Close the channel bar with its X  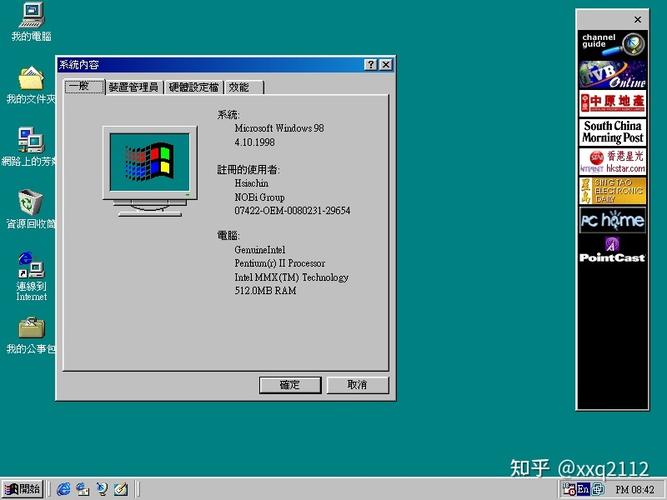[638, 20]
